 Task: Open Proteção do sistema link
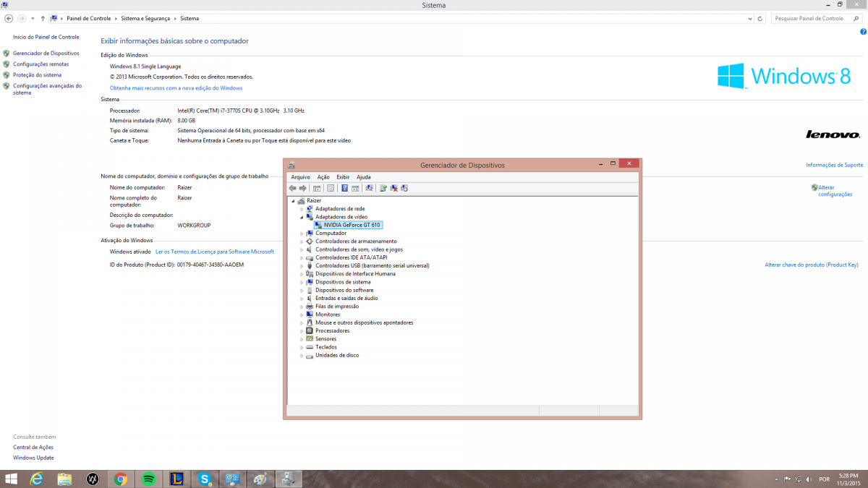pyautogui.click(x=38, y=75)
